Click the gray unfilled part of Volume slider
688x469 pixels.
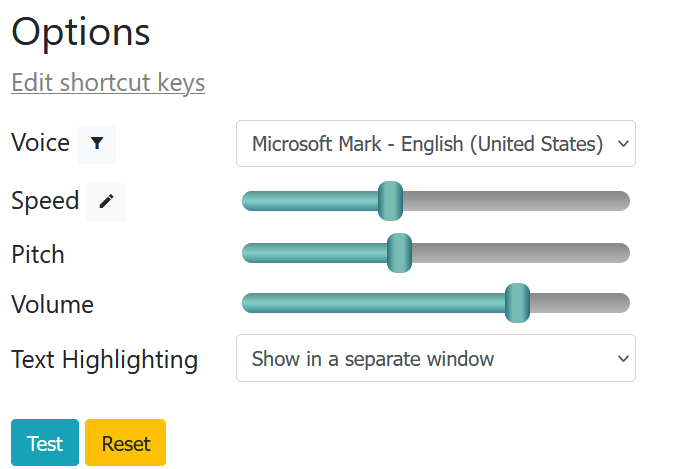click(x=580, y=303)
